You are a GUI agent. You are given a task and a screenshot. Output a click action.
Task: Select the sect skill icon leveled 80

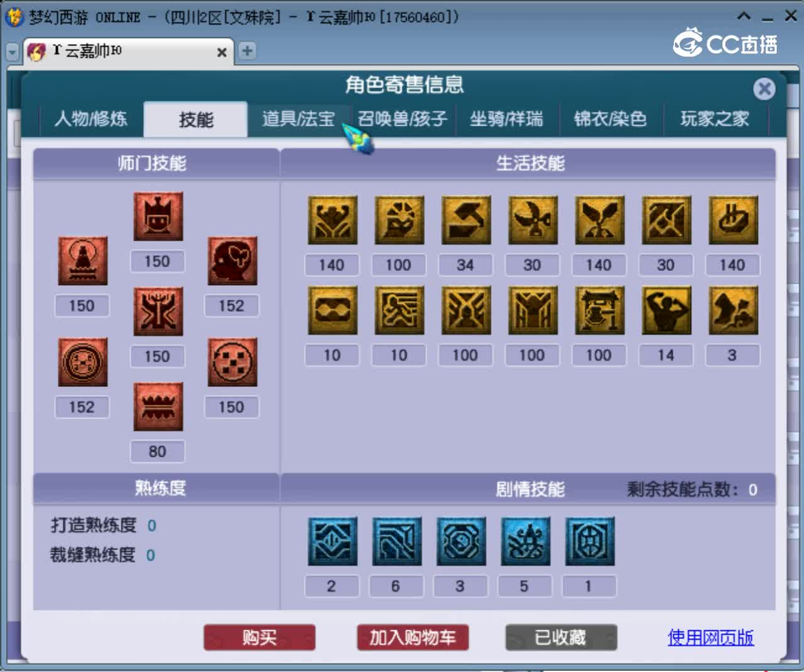158,406
